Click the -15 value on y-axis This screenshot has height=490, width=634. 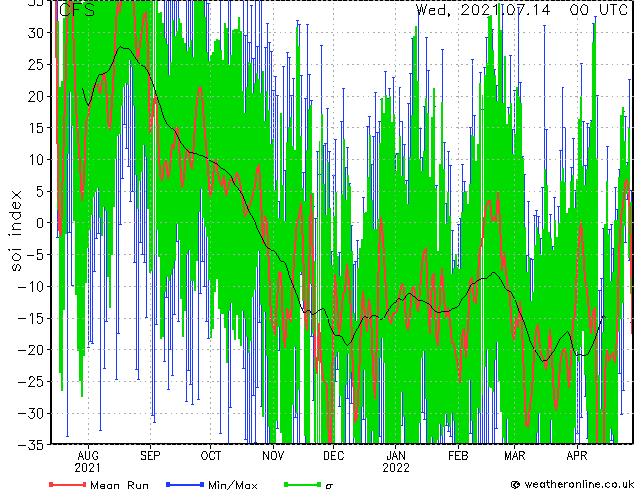(x=31, y=319)
